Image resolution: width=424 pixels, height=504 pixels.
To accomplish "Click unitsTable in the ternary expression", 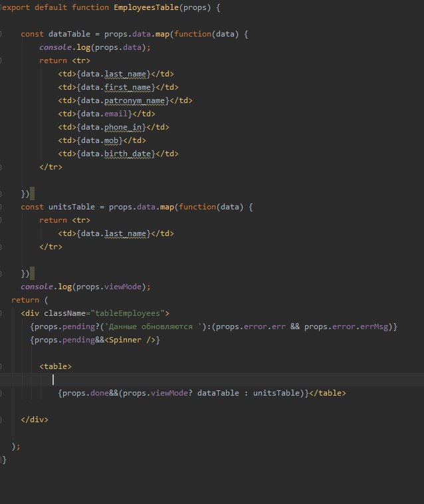I will tap(276, 393).
